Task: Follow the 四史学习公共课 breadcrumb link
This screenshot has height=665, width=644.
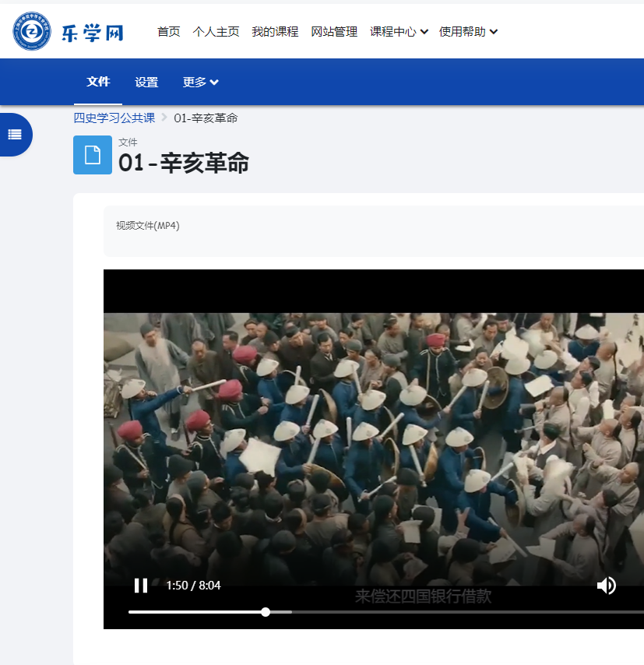Action: coord(114,118)
